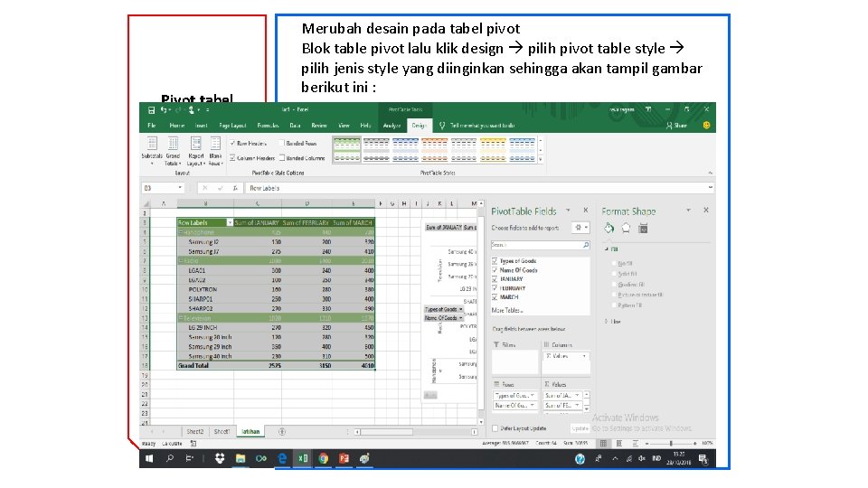This screenshot has height=488, width=868.
Task: Switch to the Analyze ribbon tab
Action: click(392, 126)
